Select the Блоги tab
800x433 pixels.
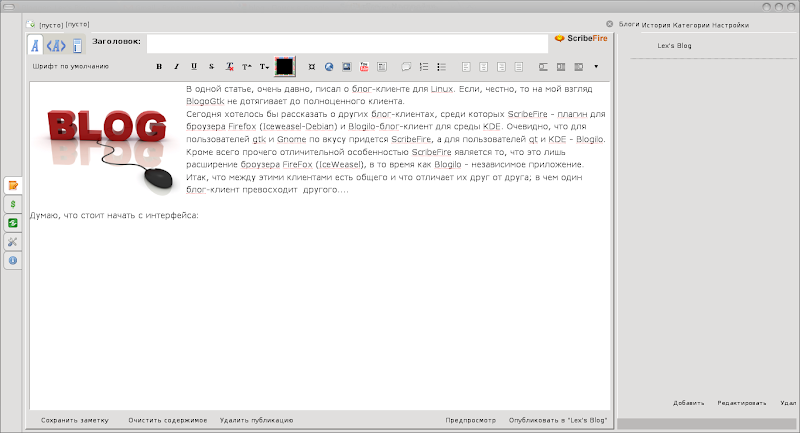(629, 24)
